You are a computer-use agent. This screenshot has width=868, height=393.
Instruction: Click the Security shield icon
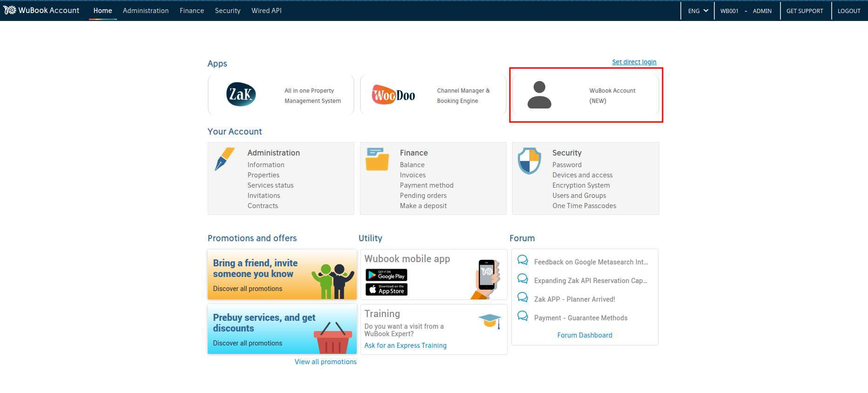click(x=529, y=161)
